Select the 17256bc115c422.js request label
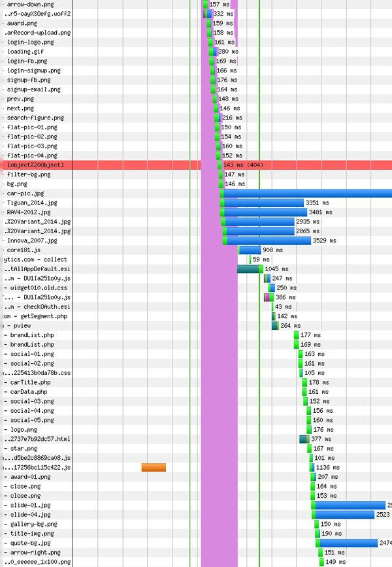Image resolution: width=392 pixels, height=567 pixels. click(37, 467)
